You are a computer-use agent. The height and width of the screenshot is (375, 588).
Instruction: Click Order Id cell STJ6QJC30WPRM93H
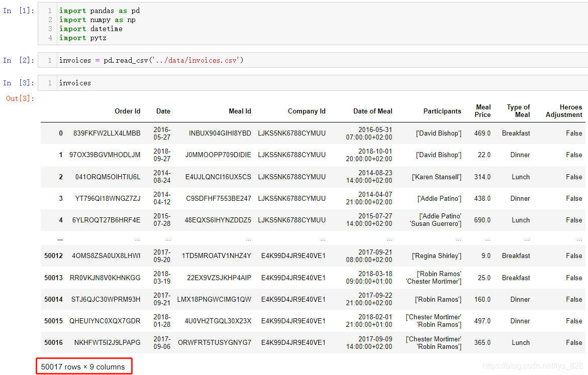coord(106,300)
